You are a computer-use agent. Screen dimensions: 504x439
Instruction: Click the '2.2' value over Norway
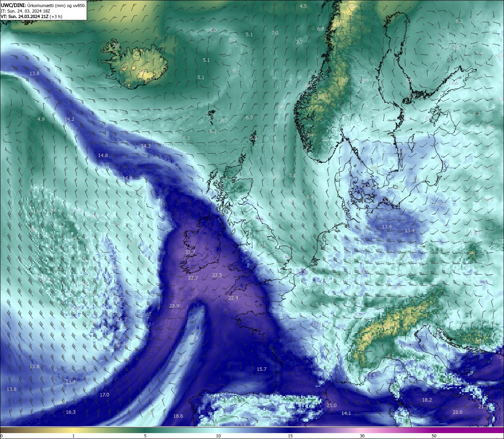click(345, 80)
